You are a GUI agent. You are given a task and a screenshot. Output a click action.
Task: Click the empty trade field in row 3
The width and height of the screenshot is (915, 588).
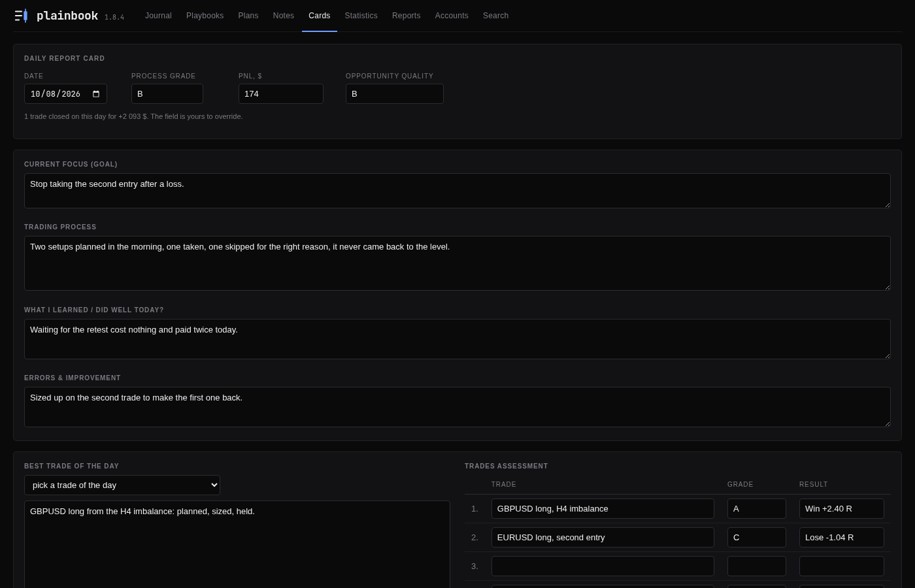pos(603,566)
